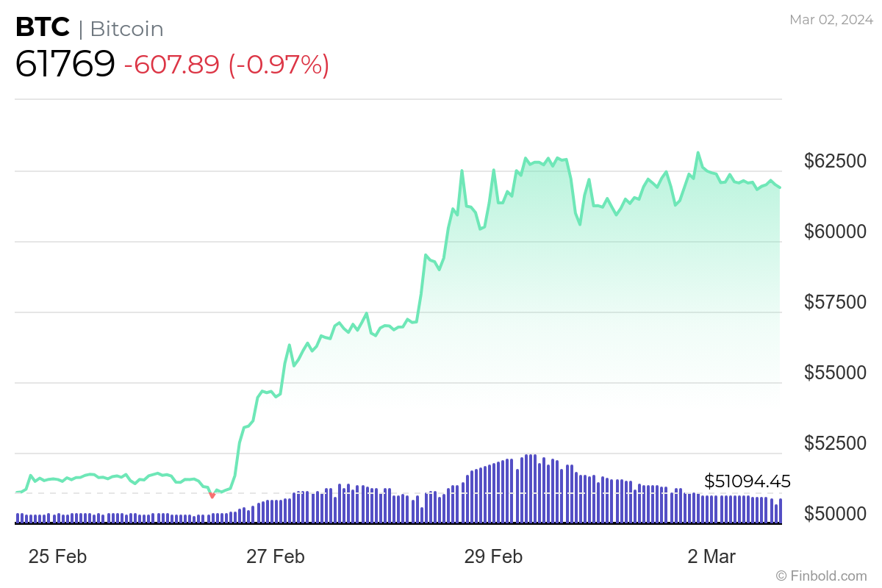
Task: Select the current price 61769
Action: click(x=65, y=64)
